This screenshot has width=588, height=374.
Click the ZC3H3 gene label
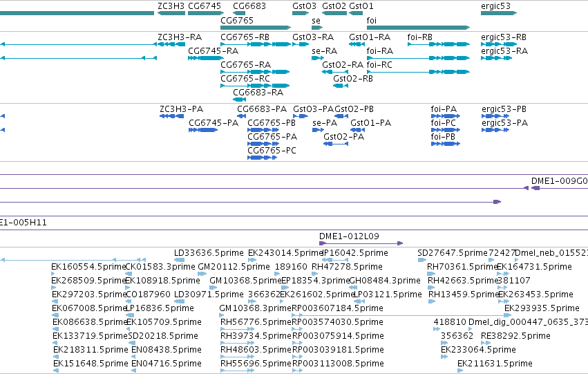(x=171, y=6)
